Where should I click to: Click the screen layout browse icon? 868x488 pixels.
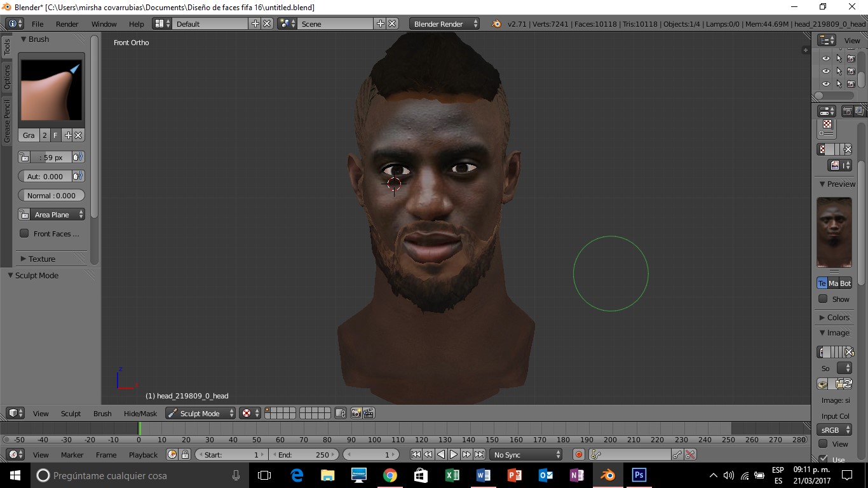162,24
